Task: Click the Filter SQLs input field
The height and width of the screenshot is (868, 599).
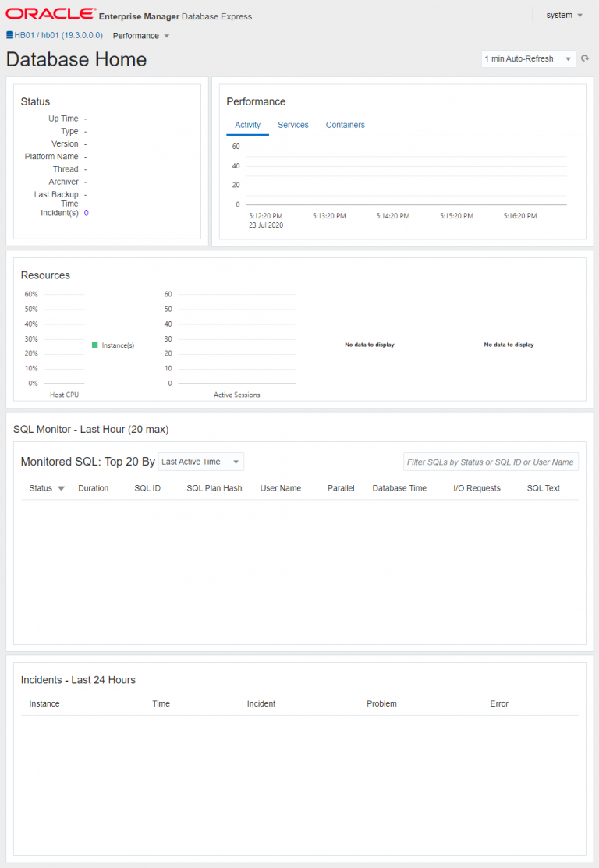Action: click(x=491, y=462)
